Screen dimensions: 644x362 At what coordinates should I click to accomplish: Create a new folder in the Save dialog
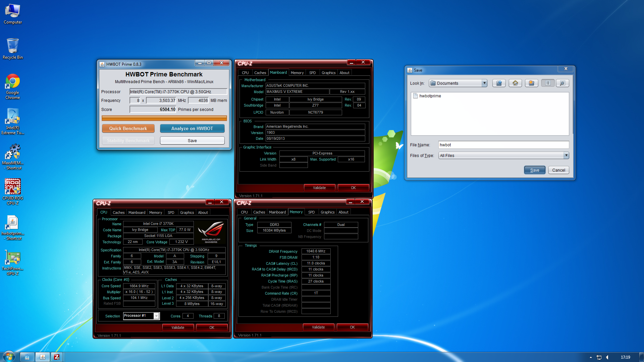(x=532, y=83)
